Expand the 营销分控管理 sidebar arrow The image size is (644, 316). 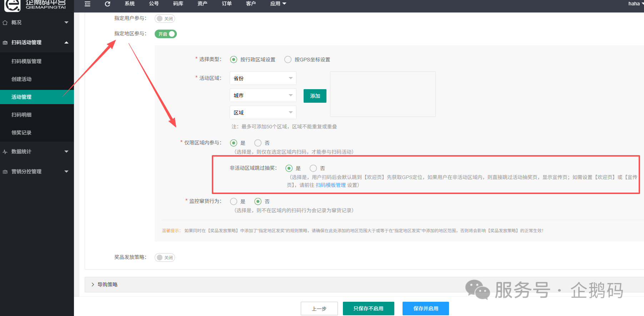[x=66, y=172]
